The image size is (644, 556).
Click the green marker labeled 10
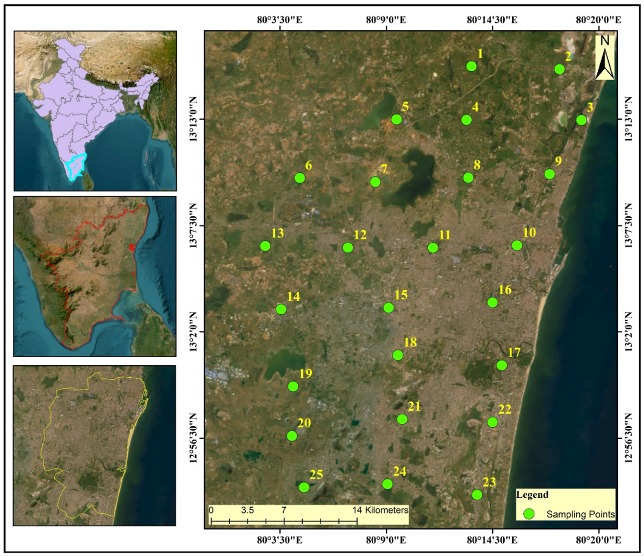(517, 245)
